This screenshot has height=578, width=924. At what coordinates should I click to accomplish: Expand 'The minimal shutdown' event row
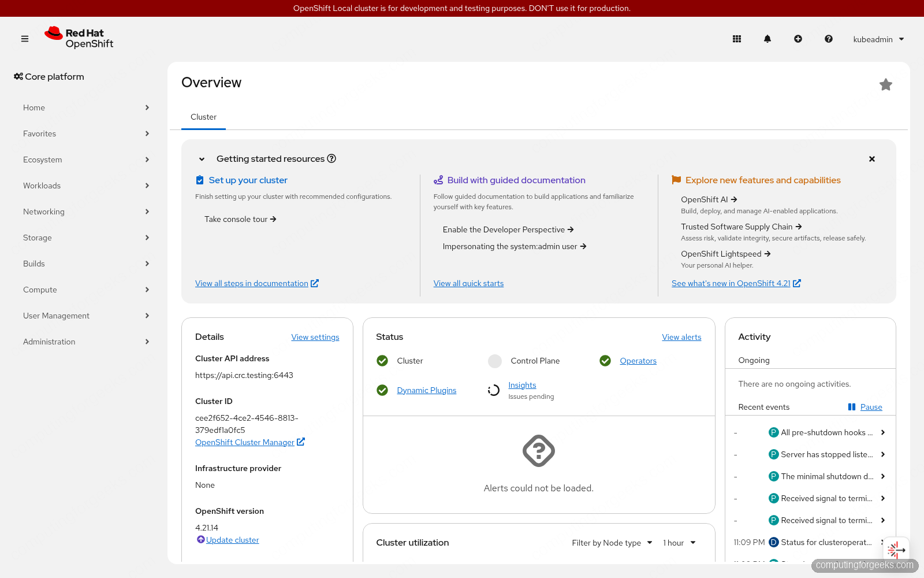click(883, 476)
